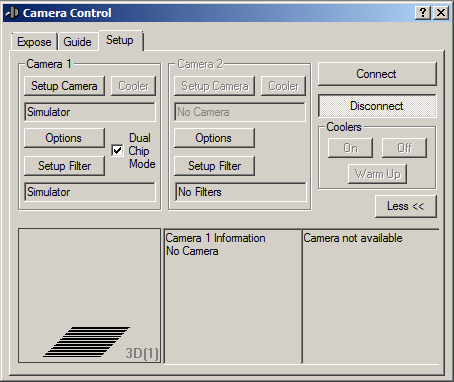Open Camera 2 Options
This screenshot has height=382, width=454.
[x=214, y=138]
